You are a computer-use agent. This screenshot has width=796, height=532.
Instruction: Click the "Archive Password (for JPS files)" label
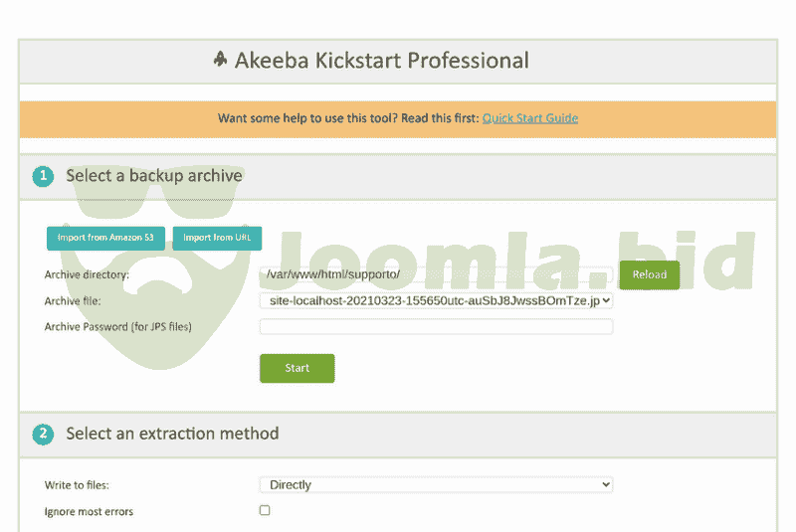117,326
